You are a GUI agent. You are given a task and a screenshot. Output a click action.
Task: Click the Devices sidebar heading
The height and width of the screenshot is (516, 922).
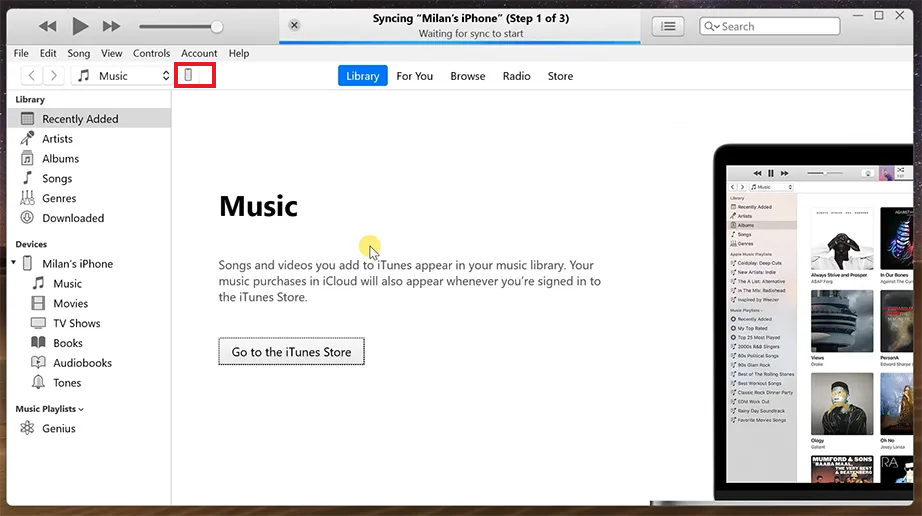click(31, 244)
